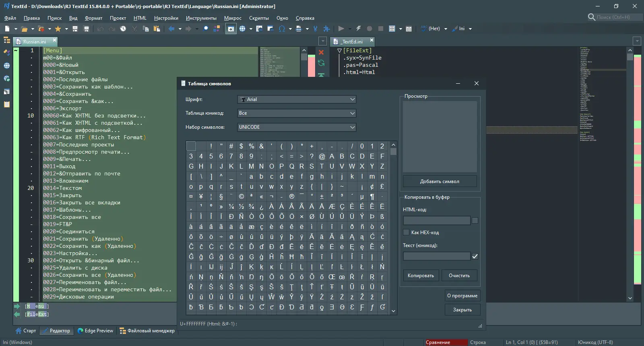Viewport: 644px width, 346px height.
Task: Click the green right arrow beside [Menu]
Action: click(x=17, y=307)
